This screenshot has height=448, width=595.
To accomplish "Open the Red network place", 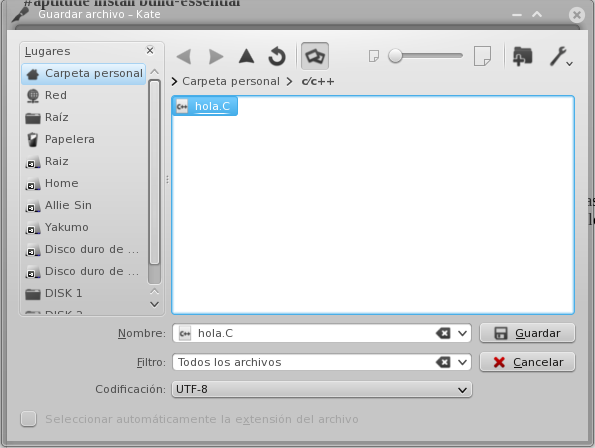I will tap(84, 96).
